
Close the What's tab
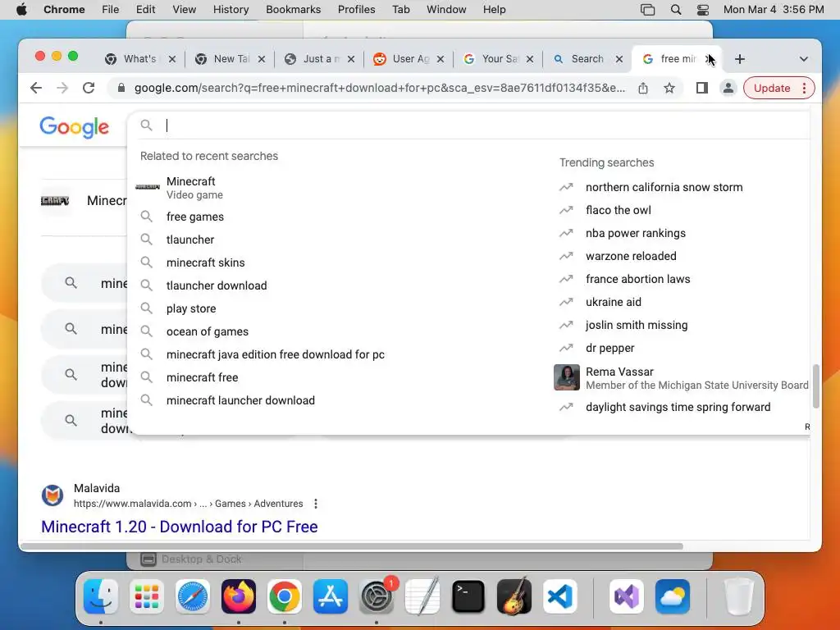[172, 59]
